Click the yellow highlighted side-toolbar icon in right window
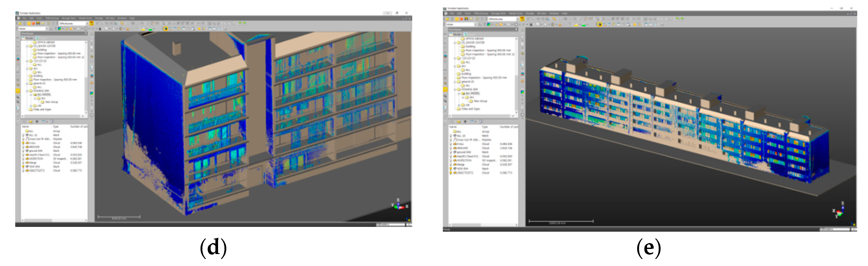Image resolution: width=868 pixels, height=266 pixels. click(x=445, y=90)
